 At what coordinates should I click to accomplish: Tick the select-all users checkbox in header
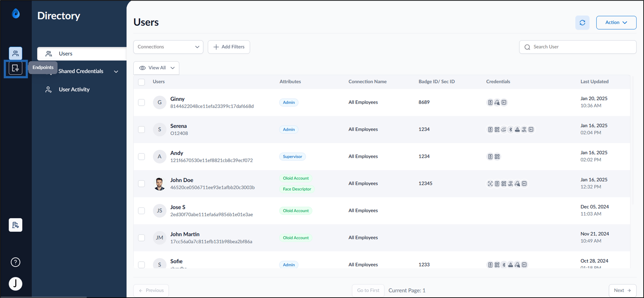[141, 82]
